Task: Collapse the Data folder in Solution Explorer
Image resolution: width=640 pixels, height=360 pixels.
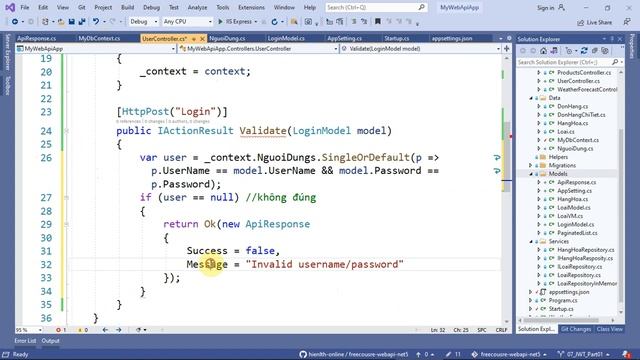Action: 531,98
